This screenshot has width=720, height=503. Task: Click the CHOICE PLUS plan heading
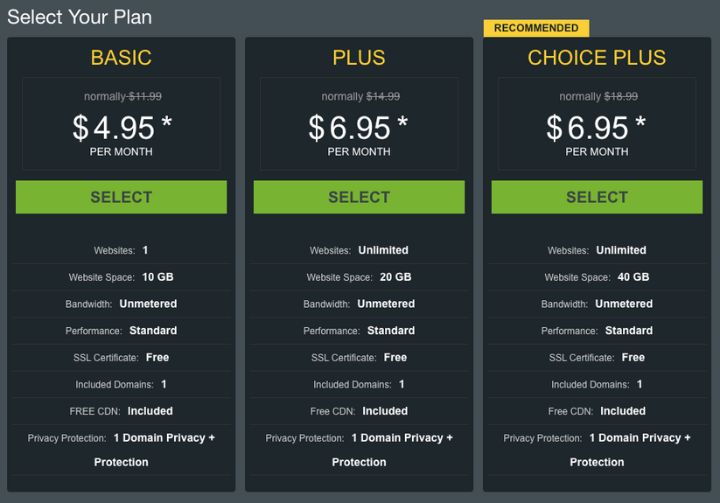point(597,58)
